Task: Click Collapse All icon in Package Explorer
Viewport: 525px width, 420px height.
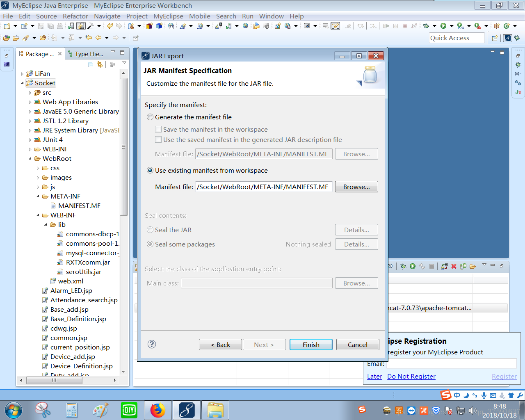Action: tap(91, 64)
